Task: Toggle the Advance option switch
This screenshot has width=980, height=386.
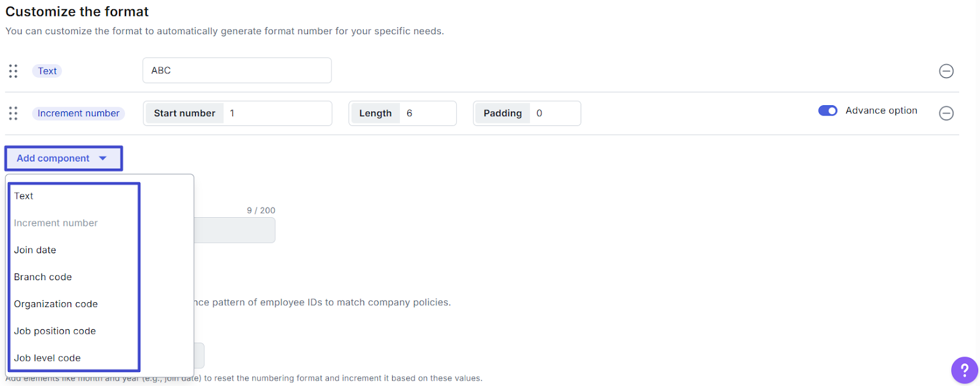Action: (827, 111)
